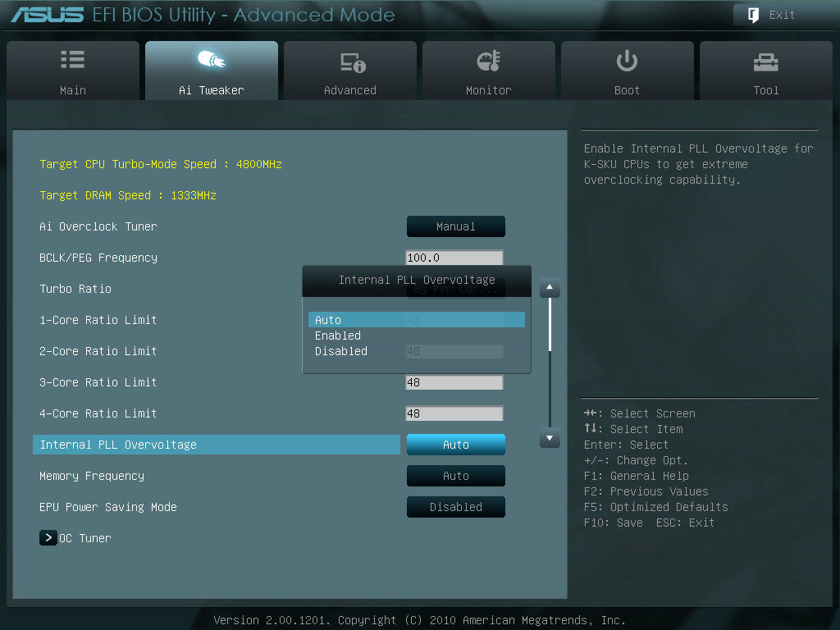This screenshot has height=630, width=840.
Task: Select the Ai Tweaker tab label
Action: tap(212, 90)
